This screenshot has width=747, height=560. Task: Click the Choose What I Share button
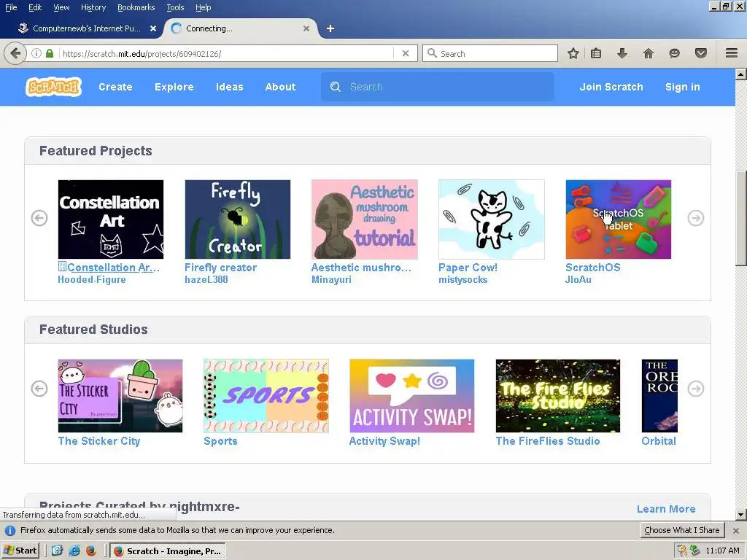pos(682,531)
